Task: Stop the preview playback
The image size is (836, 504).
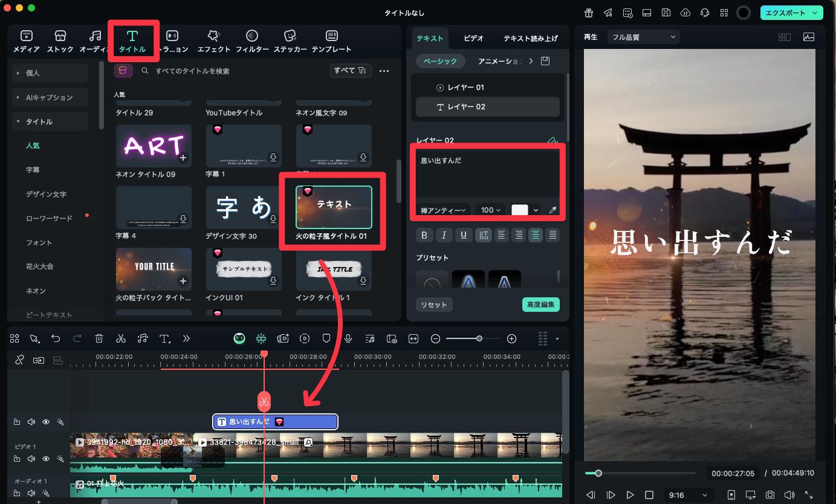Action: pyautogui.click(x=649, y=495)
